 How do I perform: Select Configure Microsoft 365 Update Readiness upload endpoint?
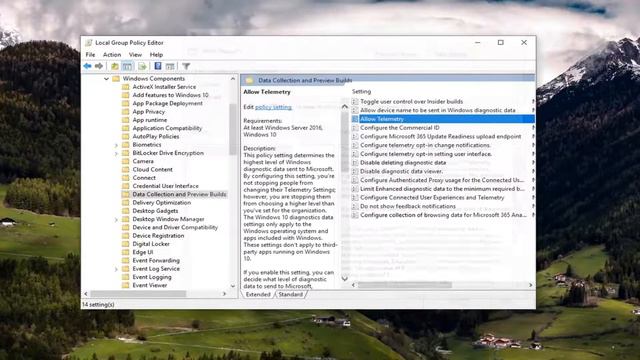(x=440, y=136)
